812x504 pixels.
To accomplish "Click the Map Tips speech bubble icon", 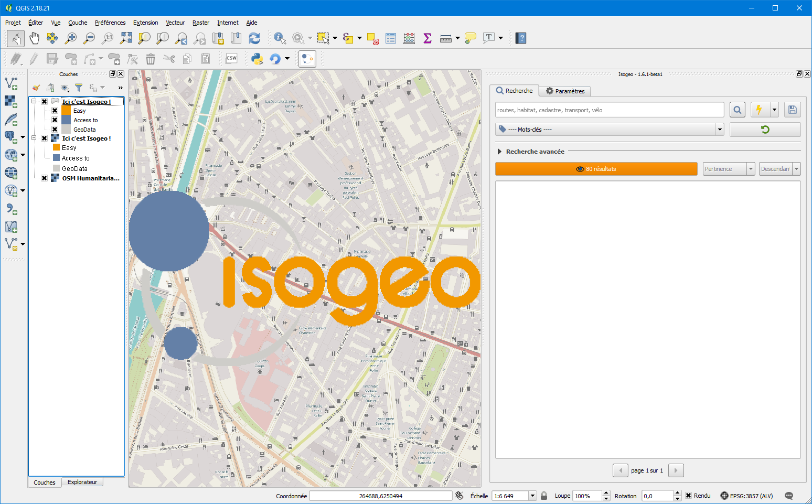I will pos(471,38).
